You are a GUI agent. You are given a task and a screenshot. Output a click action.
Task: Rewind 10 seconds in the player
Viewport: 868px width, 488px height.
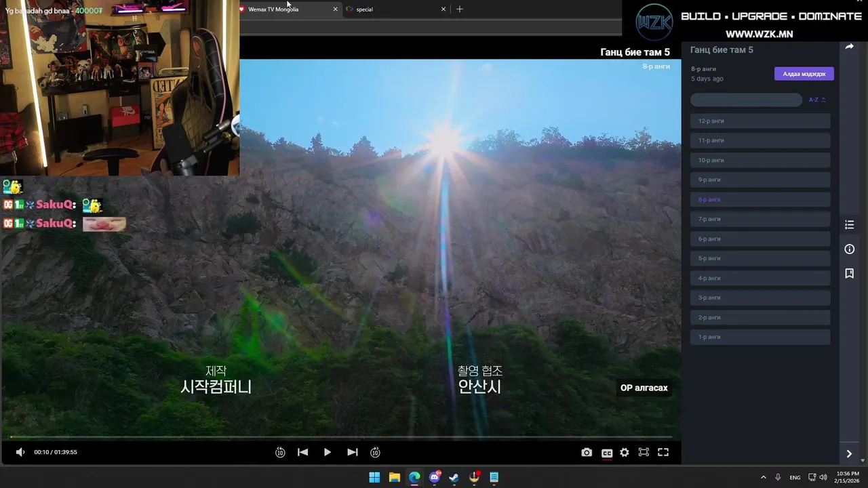point(280,452)
